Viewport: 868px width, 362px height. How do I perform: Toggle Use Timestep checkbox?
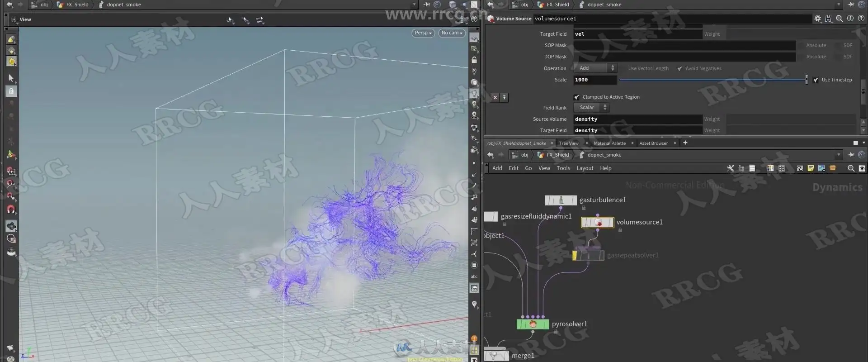pos(816,80)
